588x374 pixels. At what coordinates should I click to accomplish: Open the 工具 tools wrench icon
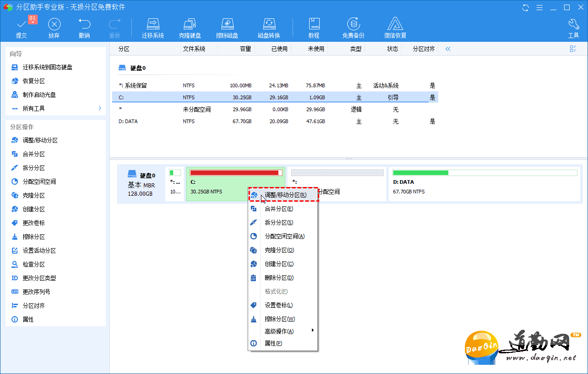point(573,28)
